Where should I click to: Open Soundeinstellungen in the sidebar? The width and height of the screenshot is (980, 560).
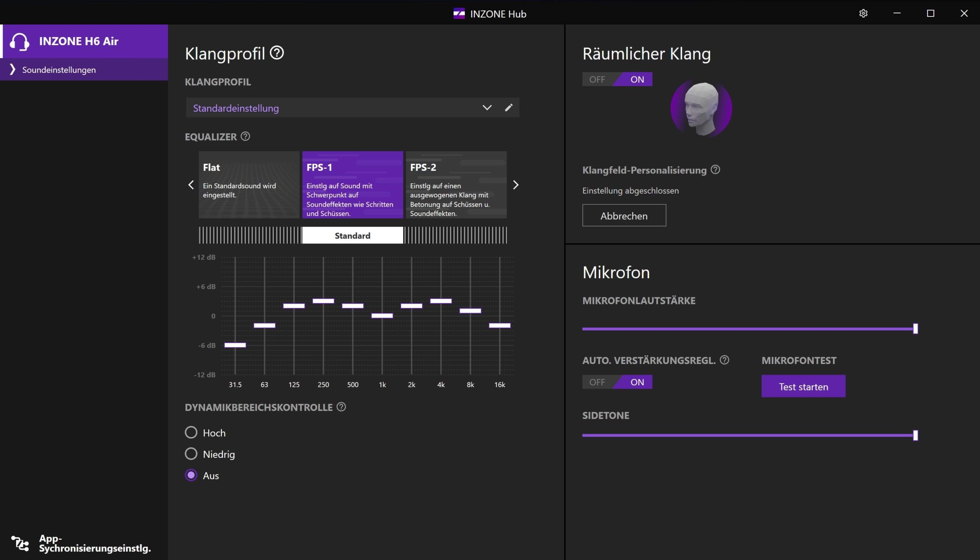[59, 70]
